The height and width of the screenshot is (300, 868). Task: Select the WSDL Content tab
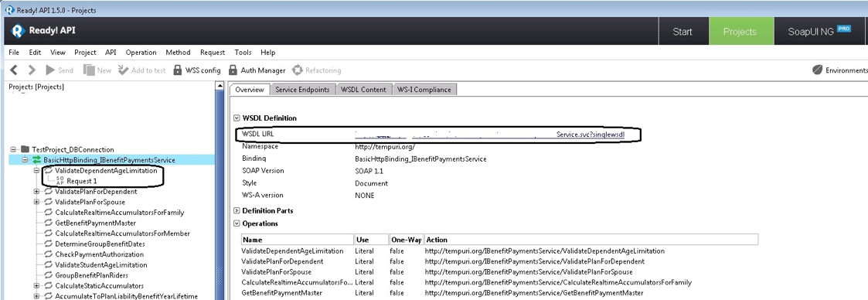click(x=364, y=90)
